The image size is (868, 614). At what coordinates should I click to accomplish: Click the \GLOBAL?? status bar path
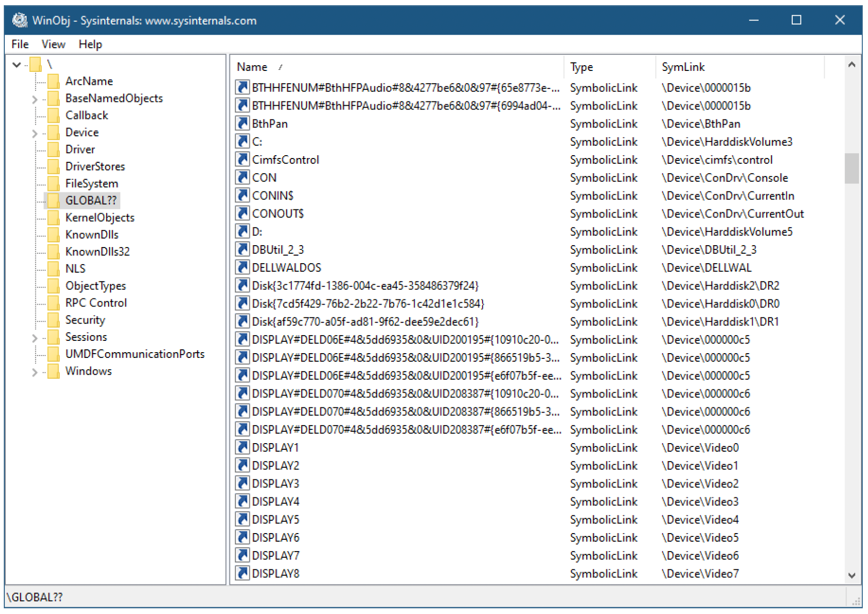[35, 597]
